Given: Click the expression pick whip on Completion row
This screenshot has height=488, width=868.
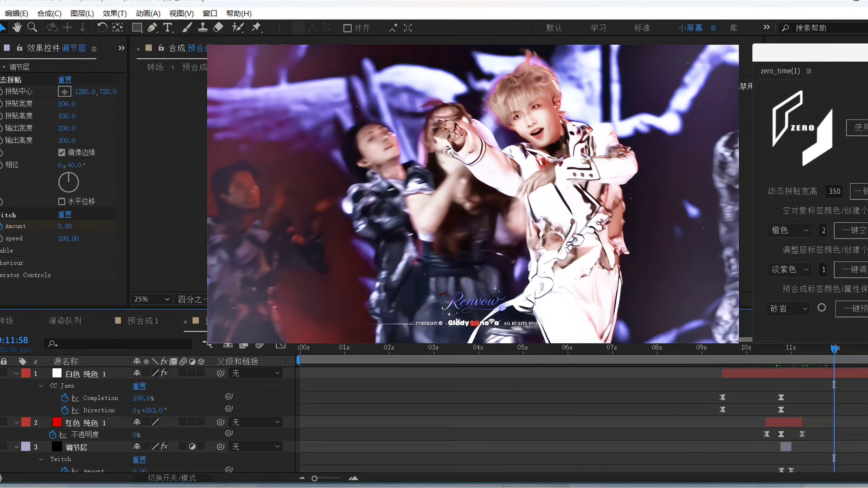Looking at the screenshot, I should 229,396.
